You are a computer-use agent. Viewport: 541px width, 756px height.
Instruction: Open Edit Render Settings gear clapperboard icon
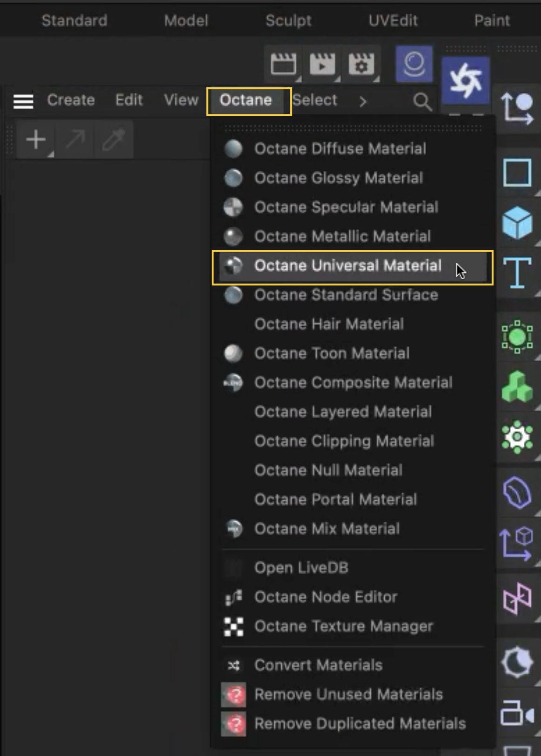361,63
